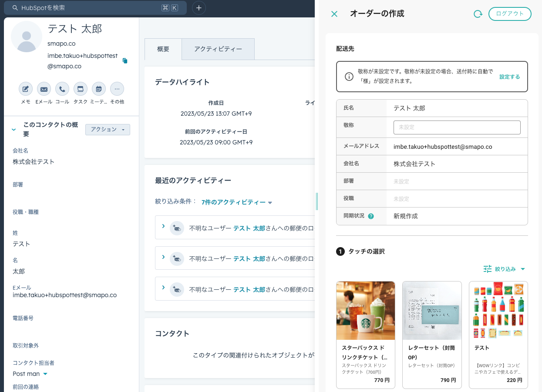Screen dimensions: 542x392
Task: Click the 新規作成 sync status text
Action: pos(406,216)
